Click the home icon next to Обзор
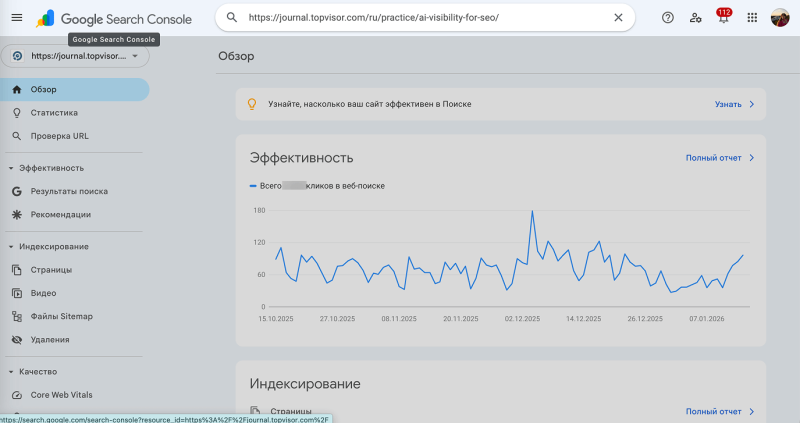Viewport: 800px width, 423px height. 17,89
